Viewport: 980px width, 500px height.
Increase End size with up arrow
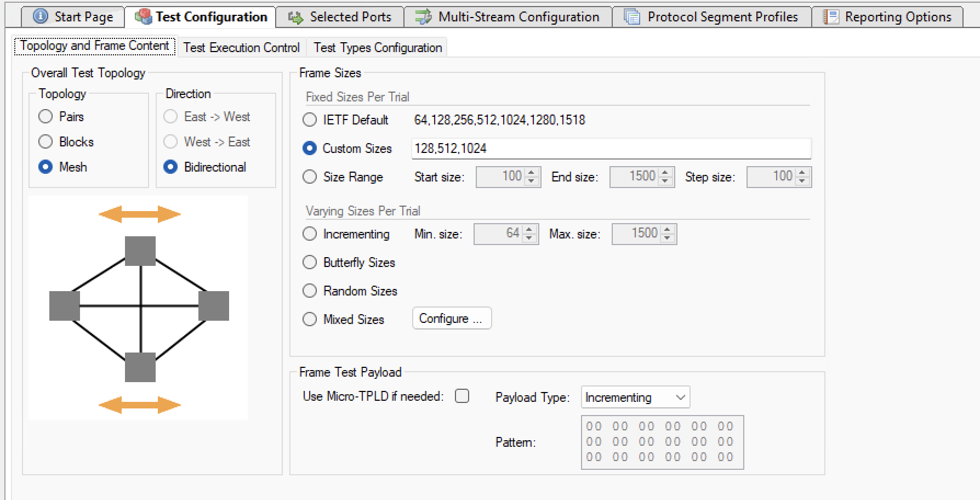pos(665,172)
